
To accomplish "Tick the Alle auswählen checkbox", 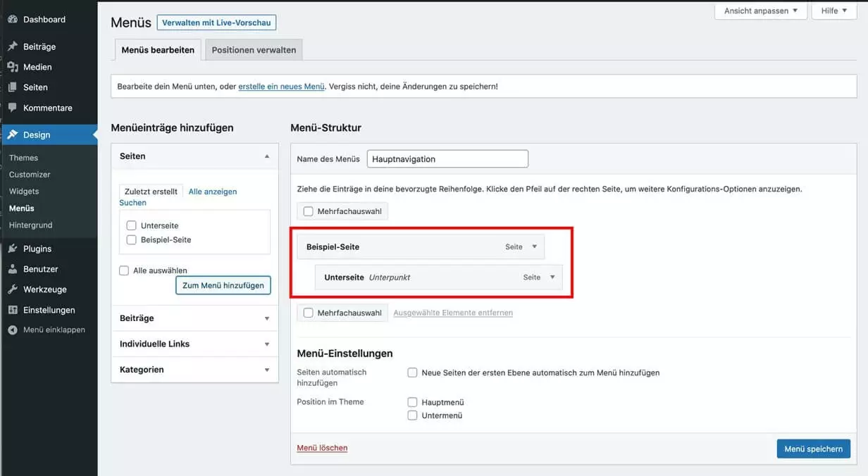I will click(x=124, y=270).
